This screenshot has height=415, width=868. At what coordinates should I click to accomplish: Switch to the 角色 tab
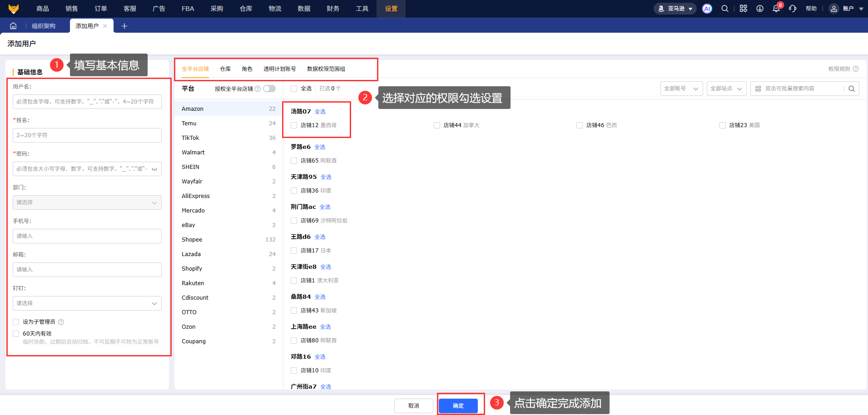(247, 69)
